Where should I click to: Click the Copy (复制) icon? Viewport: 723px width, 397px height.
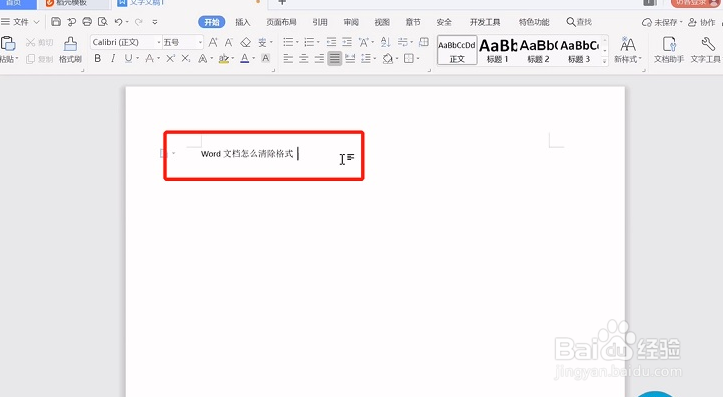(30, 59)
